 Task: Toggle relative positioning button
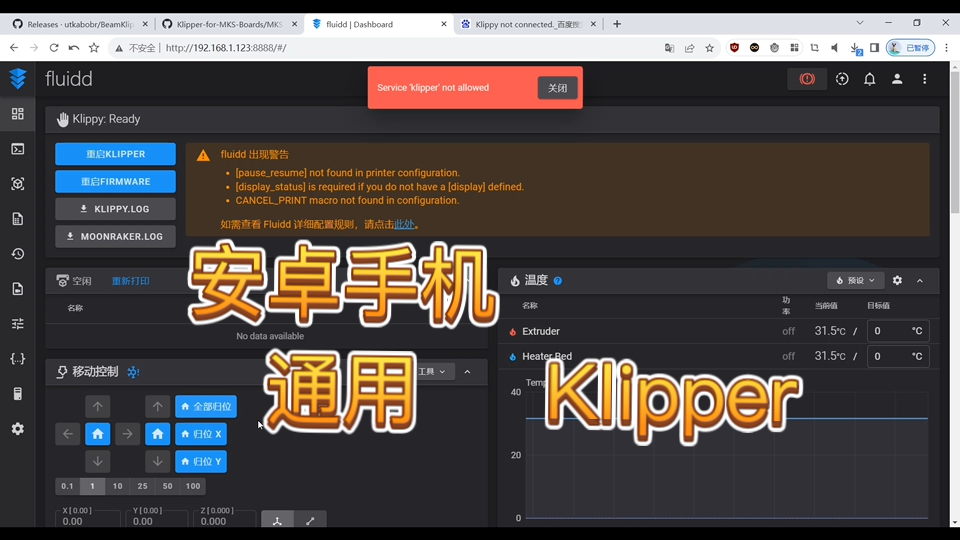click(310, 520)
